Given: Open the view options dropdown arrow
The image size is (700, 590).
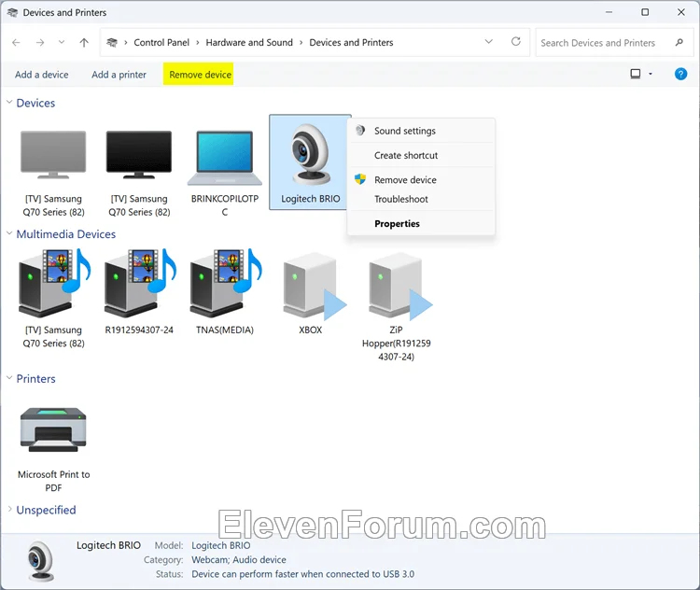Looking at the screenshot, I should [651, 74].
